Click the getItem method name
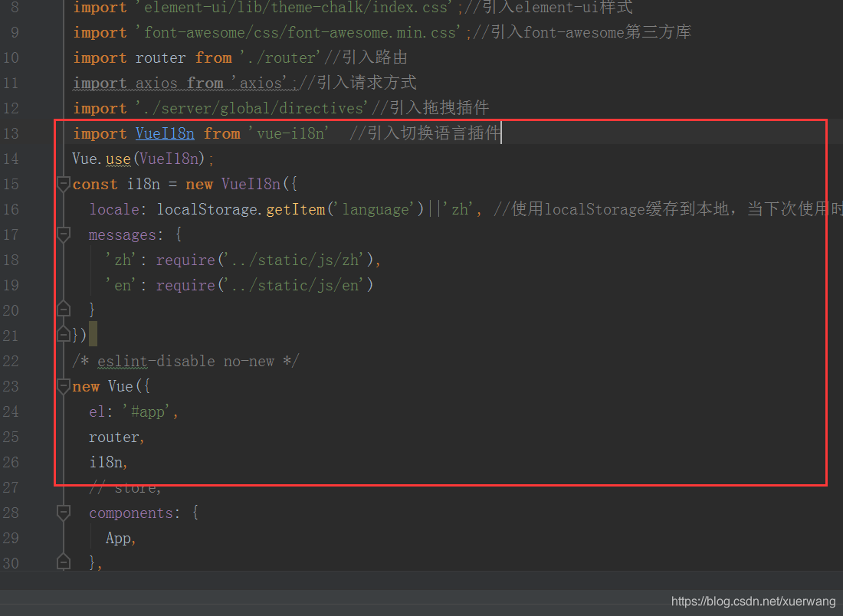The image size is (843, 616). point(296,209)
